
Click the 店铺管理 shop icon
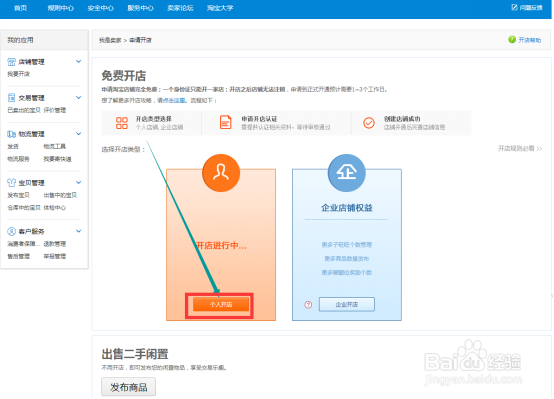click(11, 62)
